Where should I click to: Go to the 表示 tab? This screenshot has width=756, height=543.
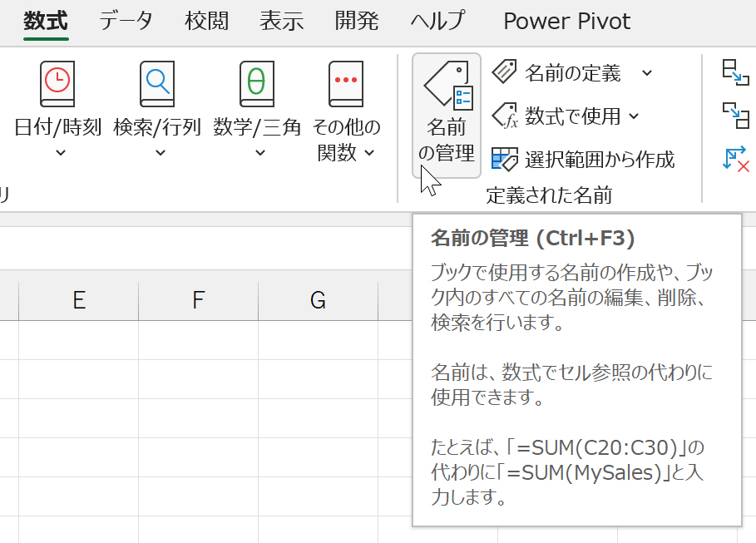tap(281, 21)
